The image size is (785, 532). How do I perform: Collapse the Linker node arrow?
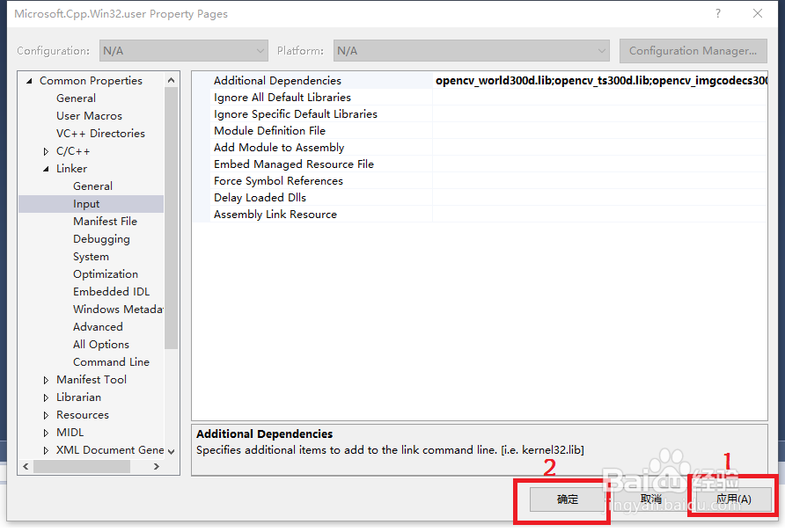(x=46, y=169)
